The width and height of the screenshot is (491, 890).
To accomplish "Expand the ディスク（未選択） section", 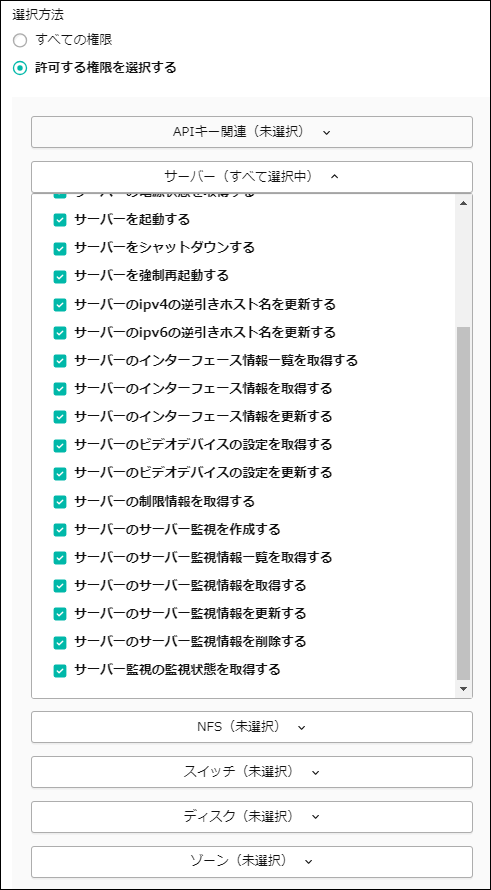I will point(251,817).
